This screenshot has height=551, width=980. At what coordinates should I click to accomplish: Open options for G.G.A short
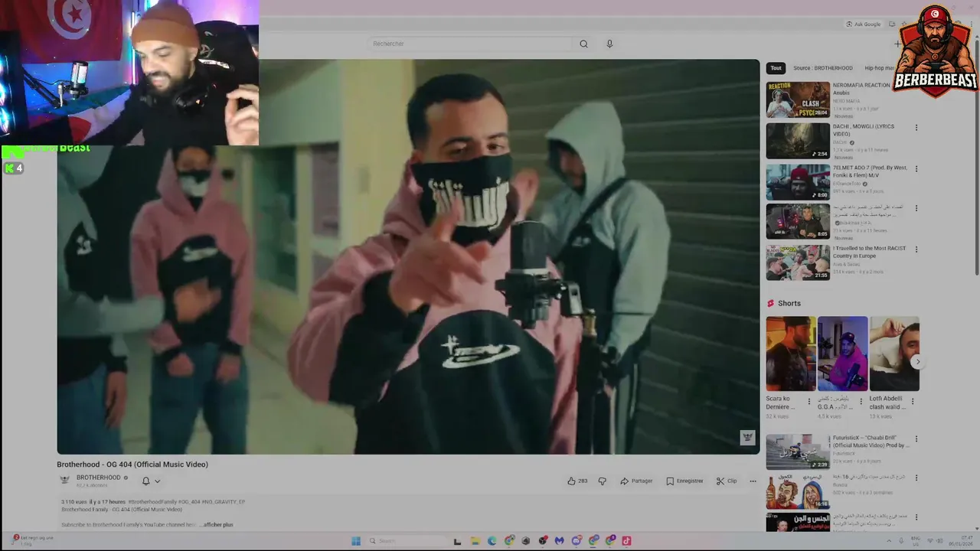[x=861, y=401]
